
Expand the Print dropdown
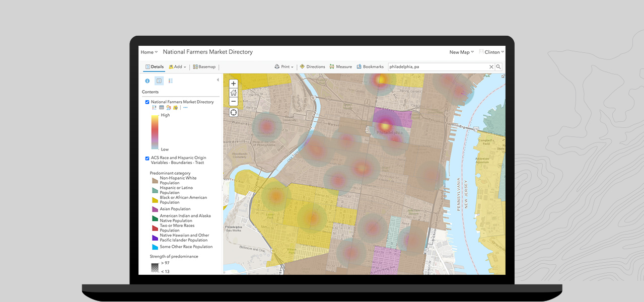[x=284, y=66]
